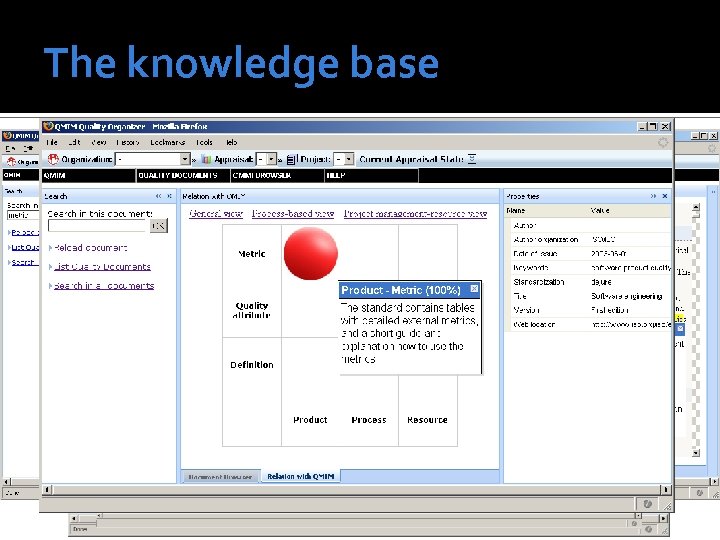Expand the Reload document arrow

coord(51,248)
